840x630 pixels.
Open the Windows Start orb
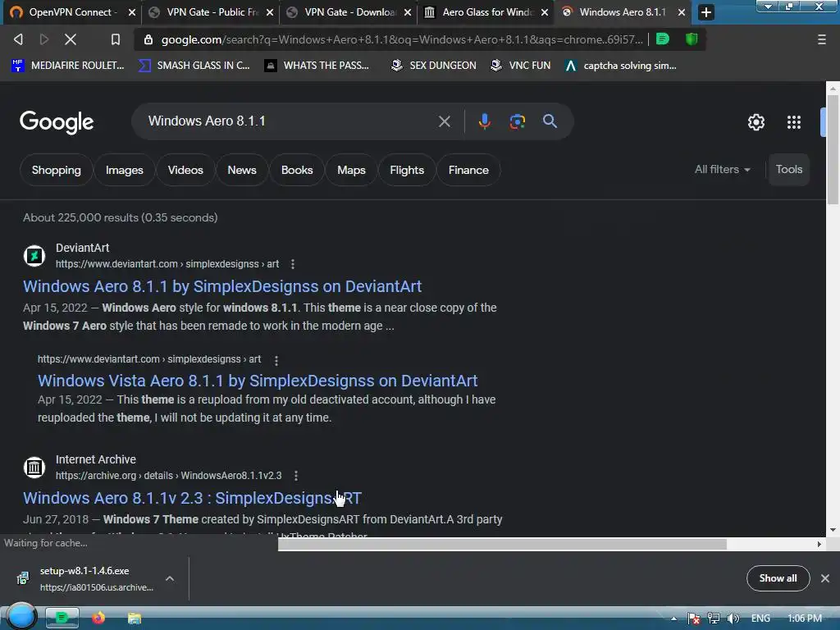(x=21, y=616)
